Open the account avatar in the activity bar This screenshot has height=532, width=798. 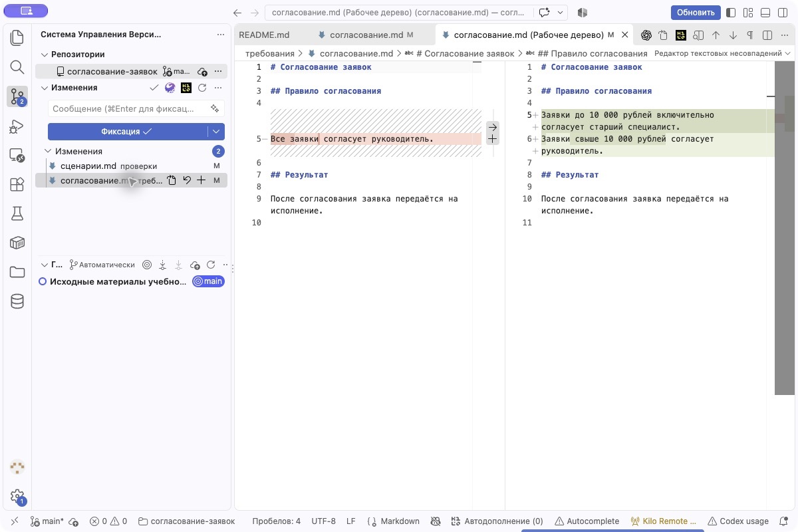[17, 467]
